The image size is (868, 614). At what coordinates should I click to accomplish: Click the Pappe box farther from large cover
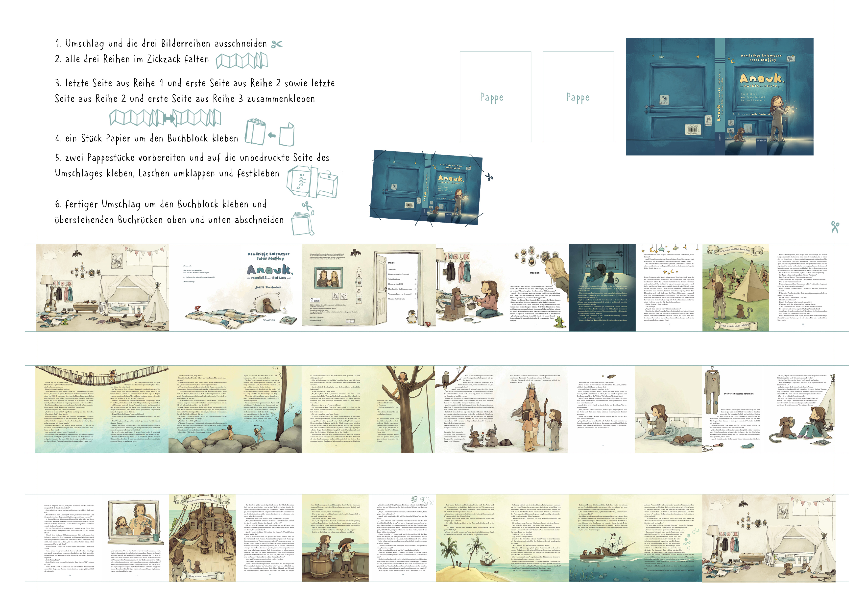(x=495, y=97)
